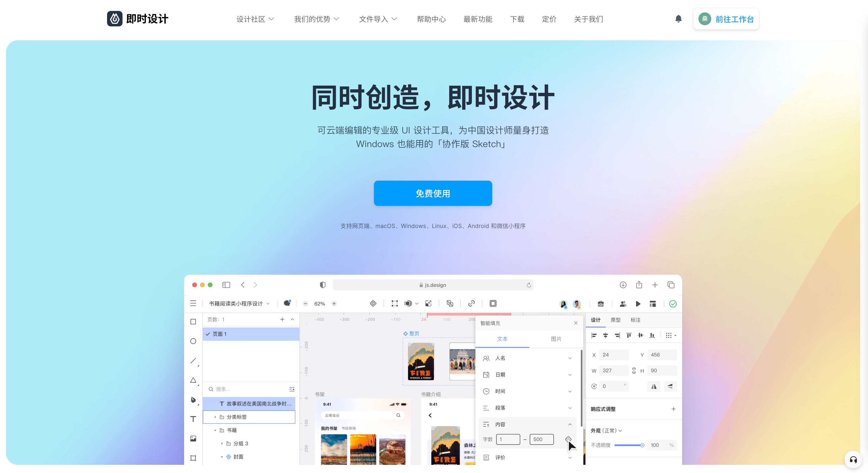Collapse the 内容 smart fill row
Screen dimensions: 868x473
(x=527, y=424)
